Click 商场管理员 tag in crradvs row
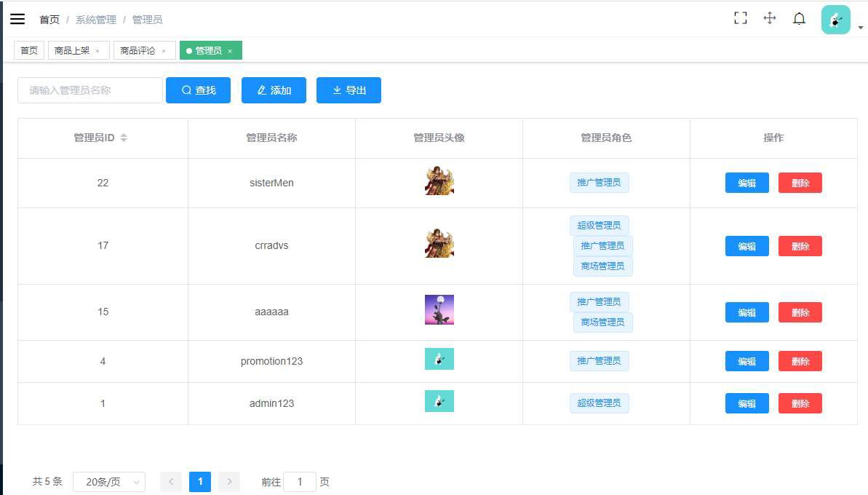This screenshot has height=495, width=868. point(603,266)
